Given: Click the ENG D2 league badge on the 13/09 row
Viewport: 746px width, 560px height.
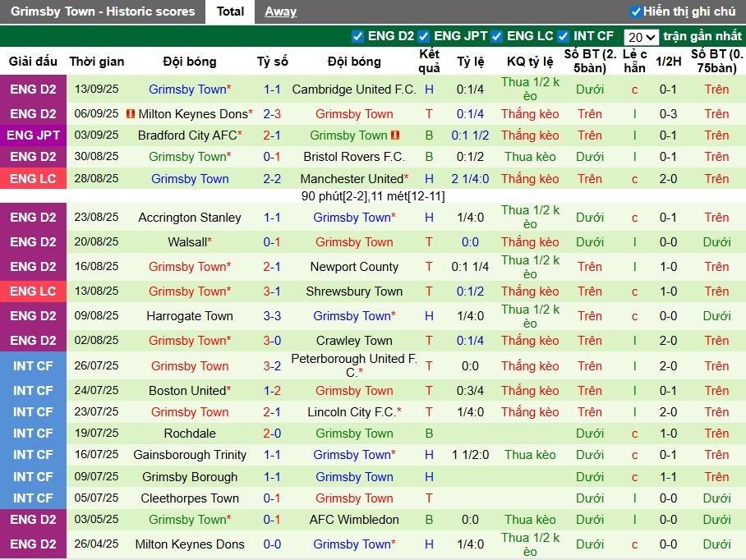Looking at the screenshot, I should point(33,90).
